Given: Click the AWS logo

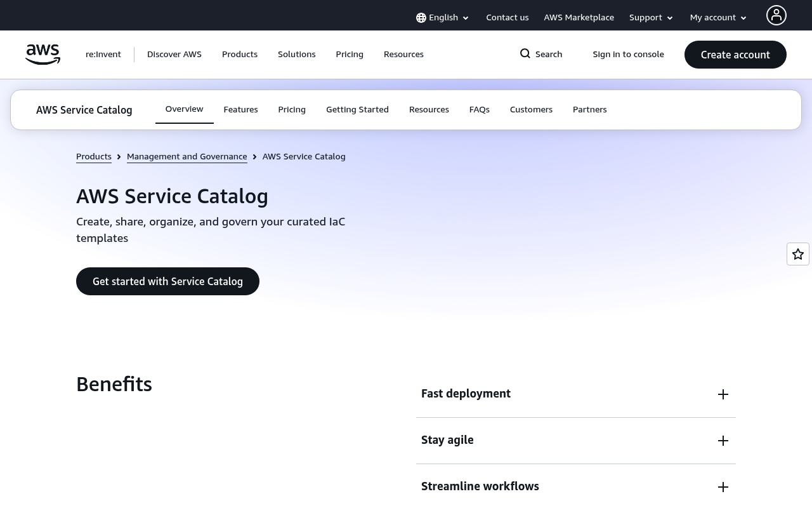Looking at the screenshot, I should (x=43, y=55).
